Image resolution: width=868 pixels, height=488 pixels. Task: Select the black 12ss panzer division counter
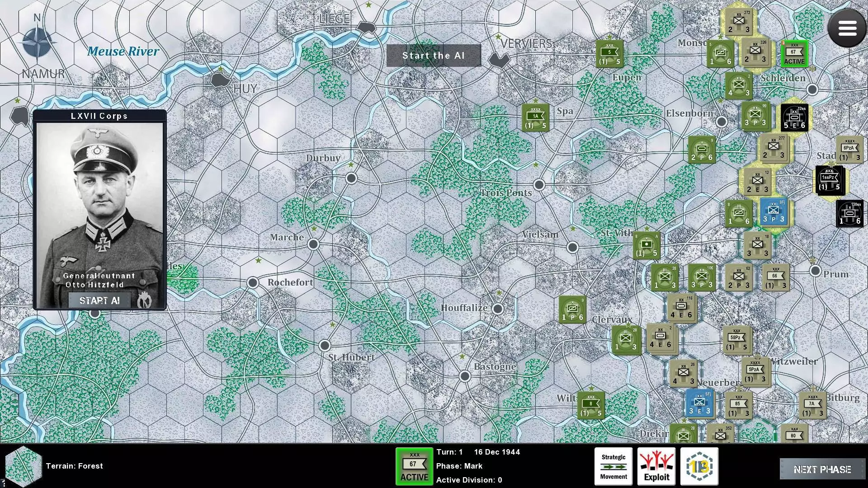(x=794, y=117)
